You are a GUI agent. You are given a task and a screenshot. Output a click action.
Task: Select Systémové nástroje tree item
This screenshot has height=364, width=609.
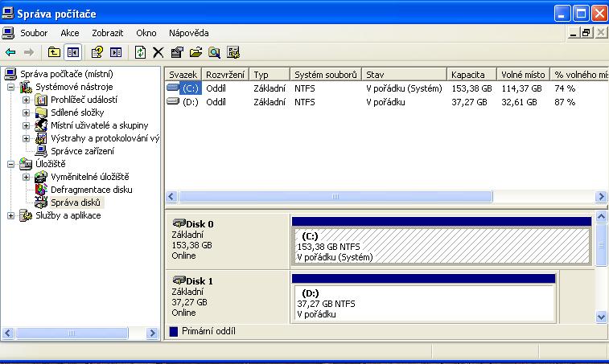[74, 87]
